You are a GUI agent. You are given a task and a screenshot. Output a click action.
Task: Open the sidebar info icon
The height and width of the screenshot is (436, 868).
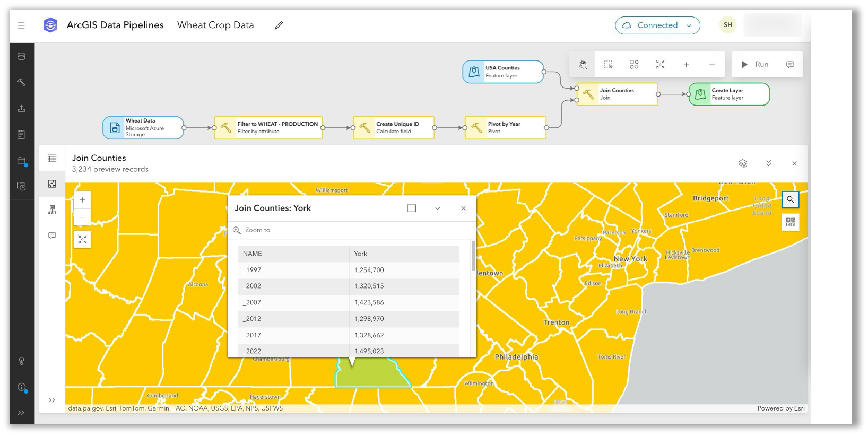22,387
